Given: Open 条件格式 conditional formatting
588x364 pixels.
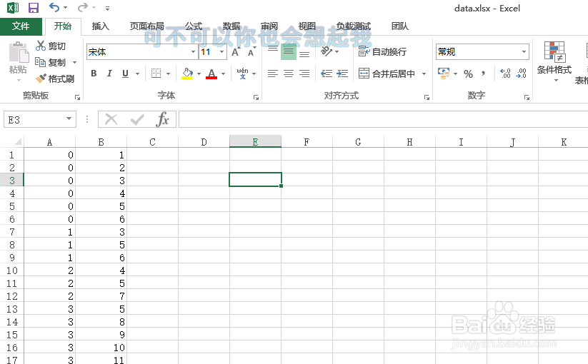Looking at the screenshot, I should pos(554,62).
